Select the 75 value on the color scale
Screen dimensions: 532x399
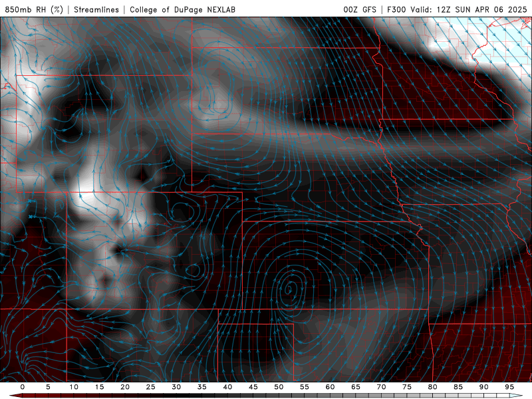click(x=407, y=387)
